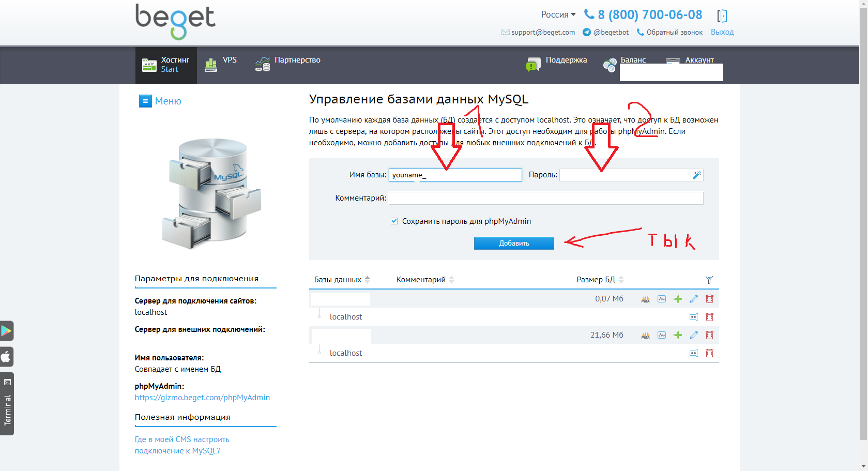The width and height of the screenshot is (868, 471).
Task: Open the gizmo.beget.com phpMyAdmin link
Action: (202, 398)
